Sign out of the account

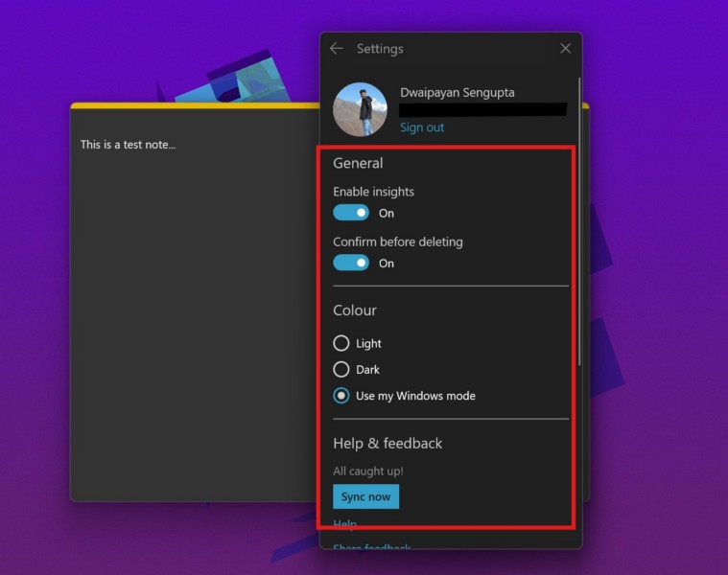click(422, 127)
